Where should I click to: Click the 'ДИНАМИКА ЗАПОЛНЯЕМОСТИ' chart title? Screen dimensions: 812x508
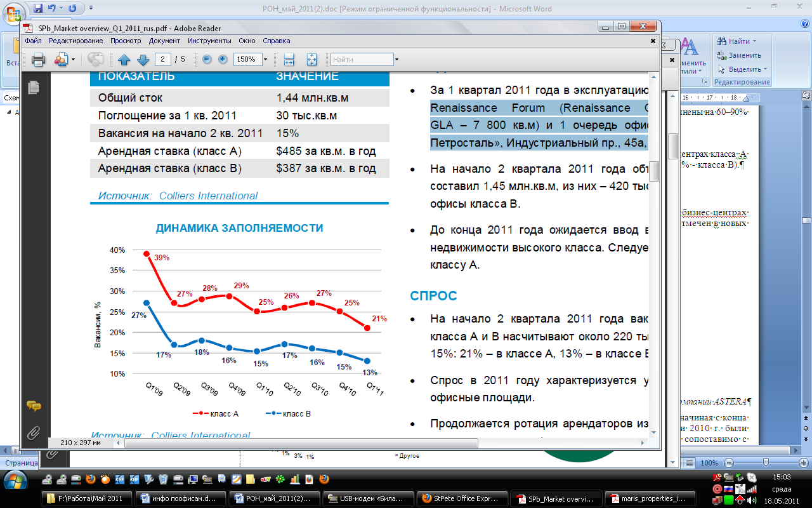(240, 228)
